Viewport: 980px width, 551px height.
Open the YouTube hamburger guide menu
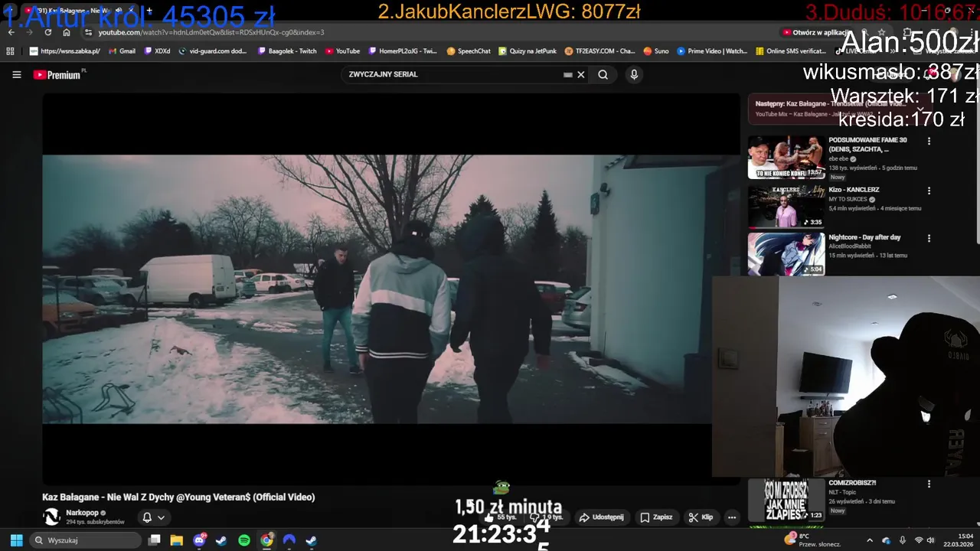tap(16, 74)
